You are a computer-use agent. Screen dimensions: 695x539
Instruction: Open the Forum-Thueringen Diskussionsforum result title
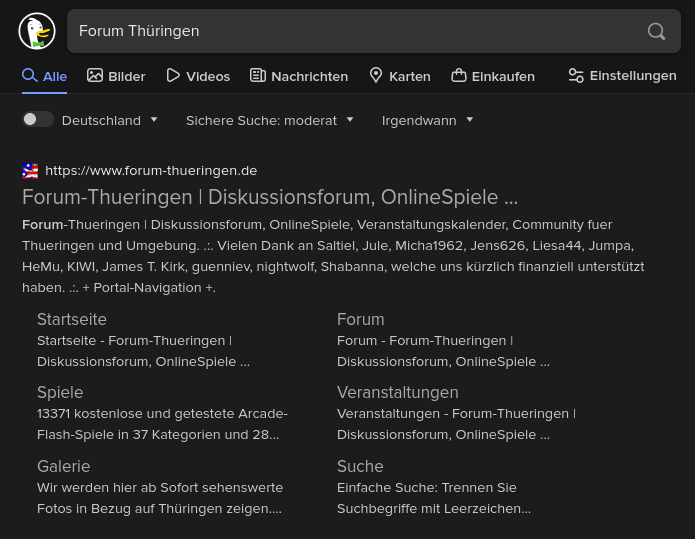point(270,197)
